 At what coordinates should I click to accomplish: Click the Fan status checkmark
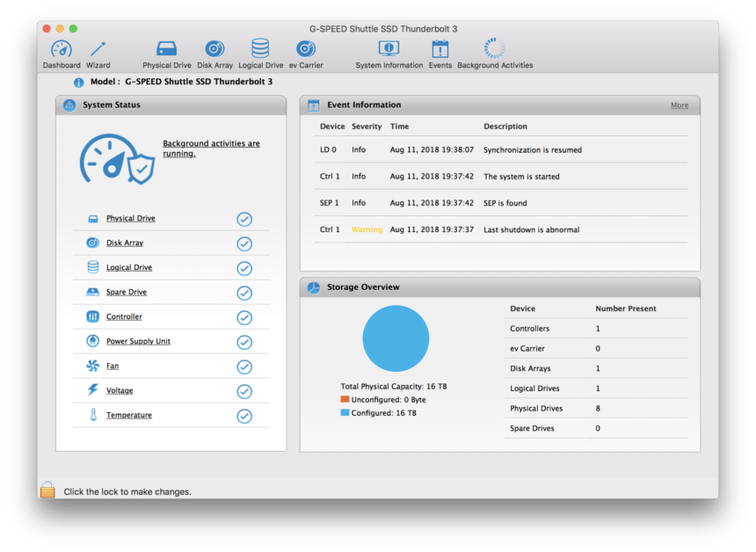[244, 367]
